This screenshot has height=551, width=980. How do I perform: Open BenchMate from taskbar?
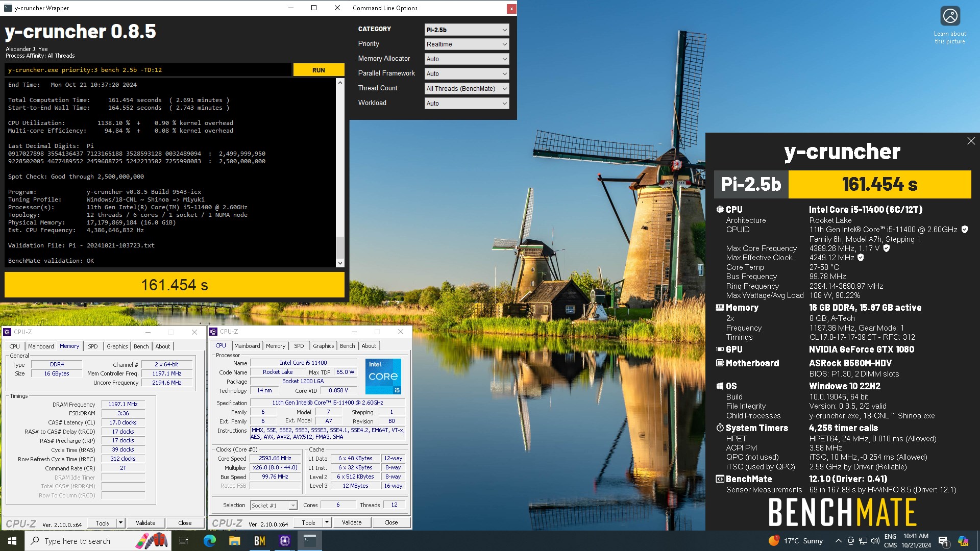click(x=259, y=541)
